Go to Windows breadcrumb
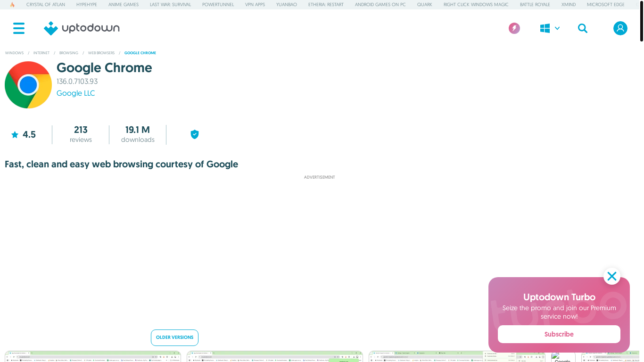This screenshot has height=362, width=644. tap(14, 53)
